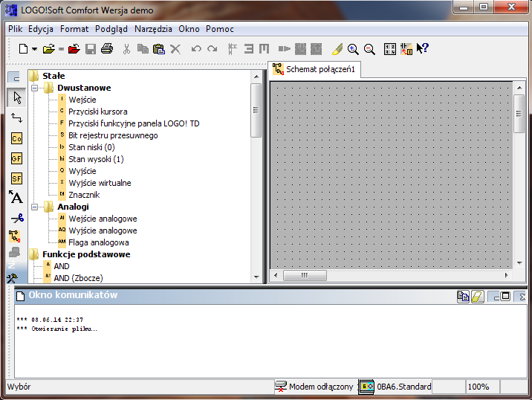Select the AND (Zbocze) function
Viewport: 532px width, 400px height.
tap(78, 278)
